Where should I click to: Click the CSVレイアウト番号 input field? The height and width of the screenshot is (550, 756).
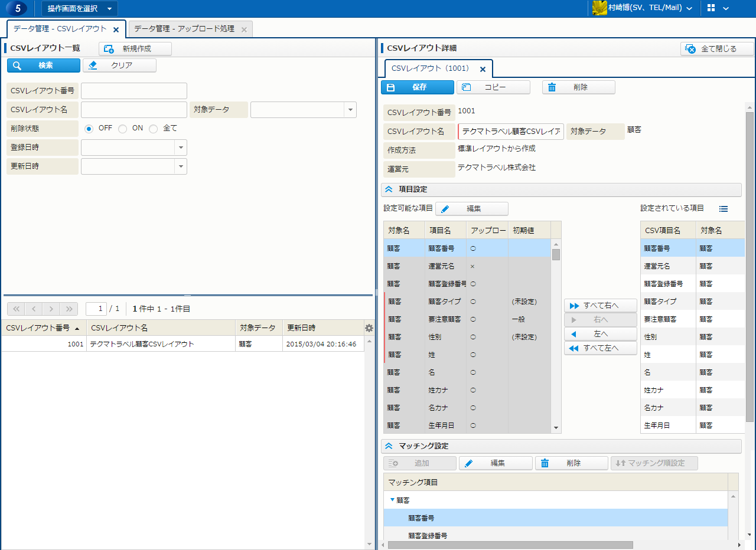[134, 91]
